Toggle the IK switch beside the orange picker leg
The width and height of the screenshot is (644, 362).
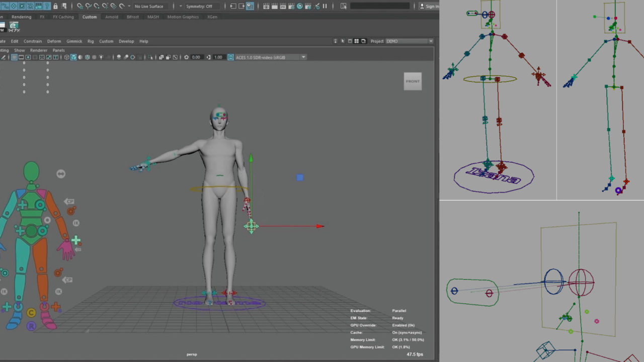tap(58, 292)
